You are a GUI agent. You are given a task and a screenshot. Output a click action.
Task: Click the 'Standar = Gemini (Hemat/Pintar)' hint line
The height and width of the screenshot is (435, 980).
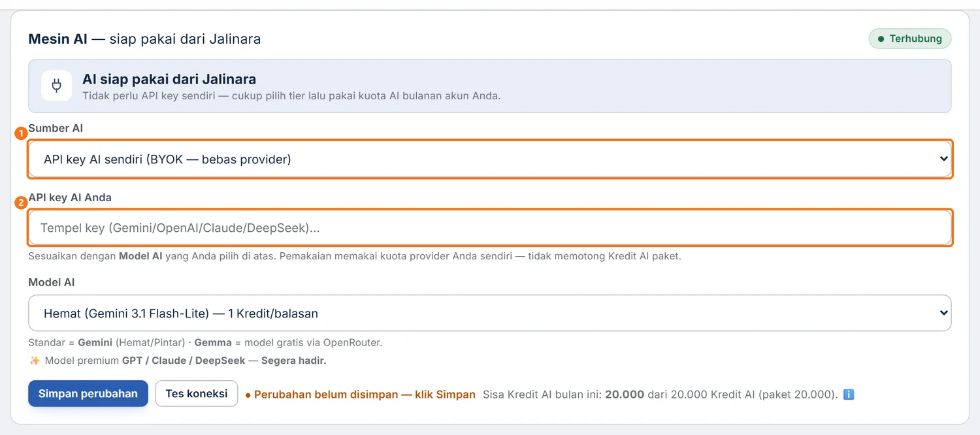click(205, 342)
